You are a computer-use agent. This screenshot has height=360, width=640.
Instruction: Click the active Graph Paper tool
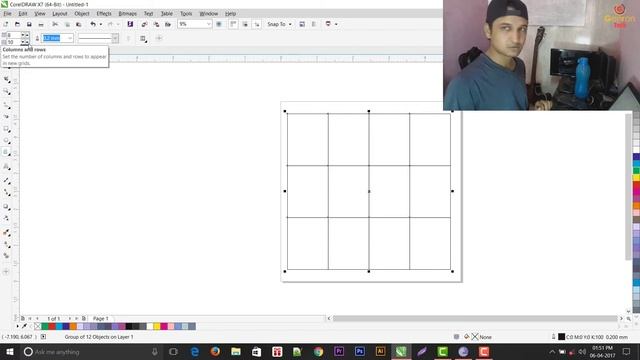7,152
